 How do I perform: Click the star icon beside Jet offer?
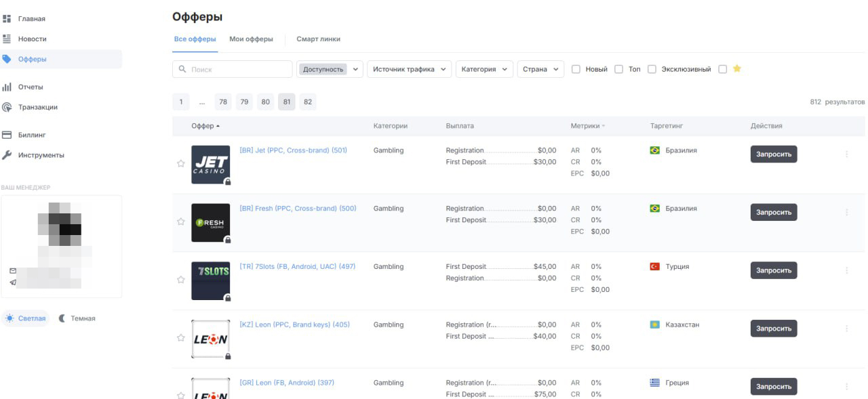click(x=180, y=163)
